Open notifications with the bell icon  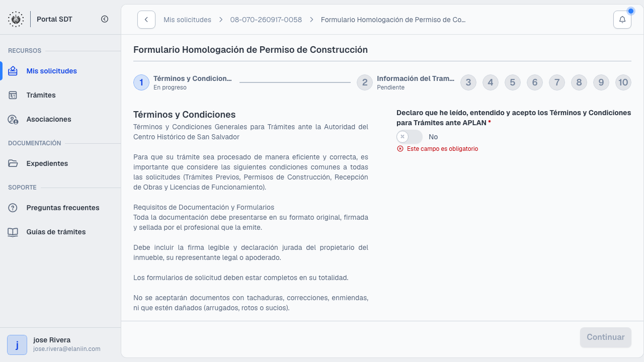point(622,20)
